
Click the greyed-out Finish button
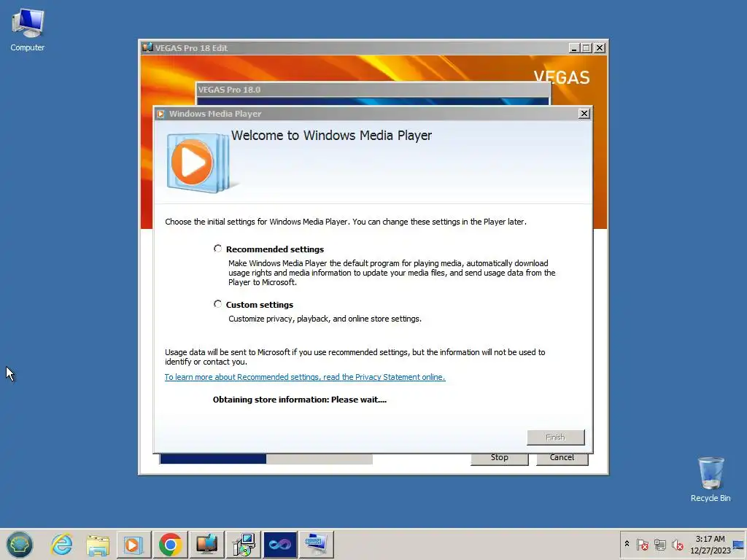[555, 437]
